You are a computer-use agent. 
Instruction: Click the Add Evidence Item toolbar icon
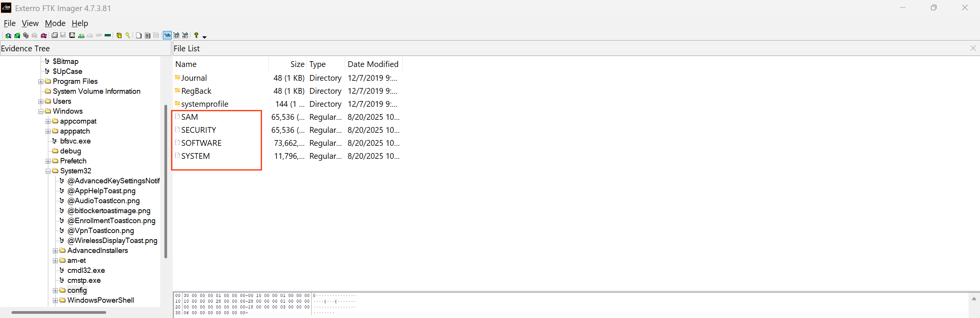pos(8,36)
